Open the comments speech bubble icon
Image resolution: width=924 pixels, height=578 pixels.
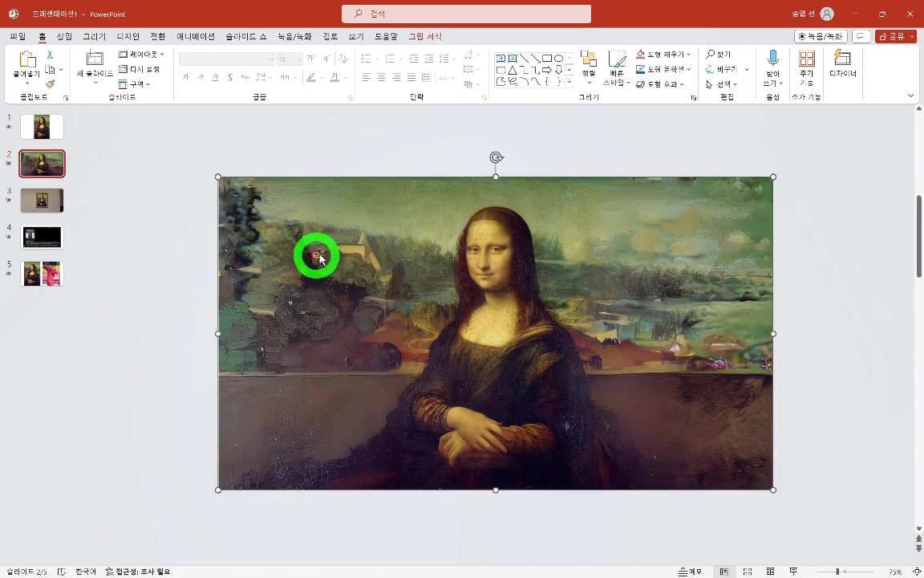[861, 37]
